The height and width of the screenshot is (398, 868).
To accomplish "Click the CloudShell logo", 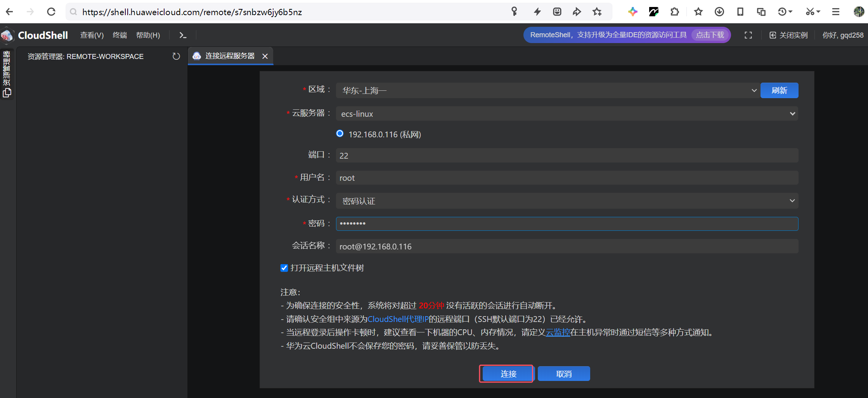I will tap(35, 35).
